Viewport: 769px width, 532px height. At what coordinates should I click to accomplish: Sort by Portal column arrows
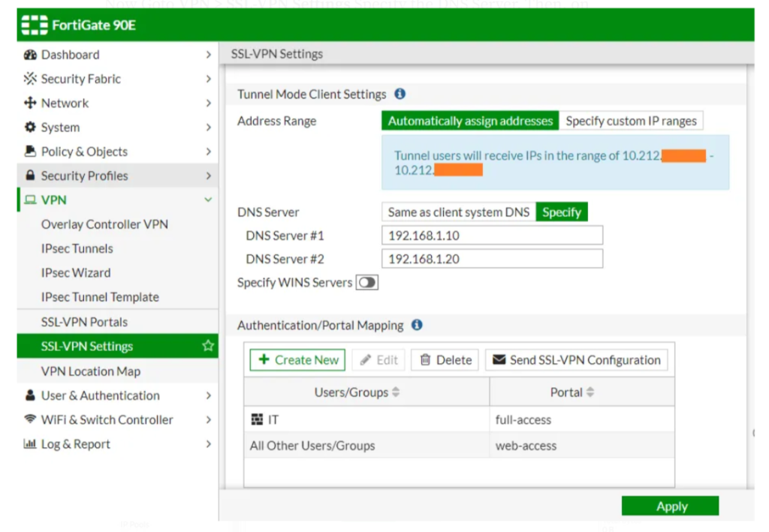tap(590, 392)
